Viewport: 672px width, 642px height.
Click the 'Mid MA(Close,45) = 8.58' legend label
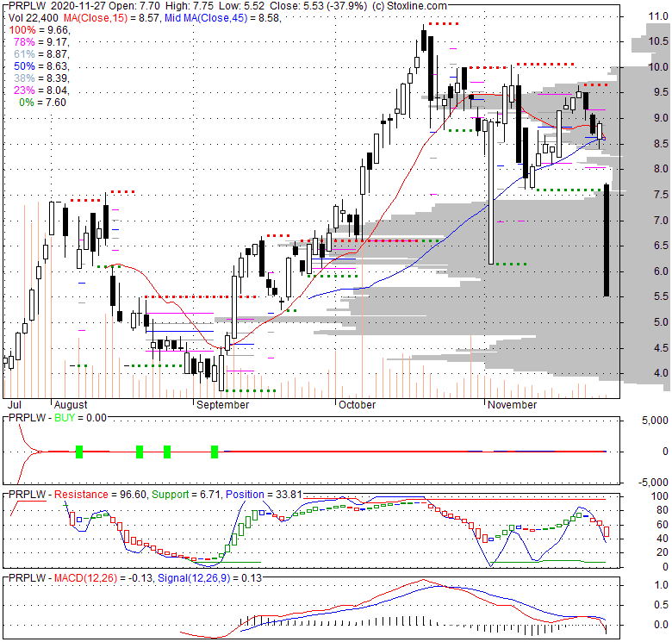(222, 18)
